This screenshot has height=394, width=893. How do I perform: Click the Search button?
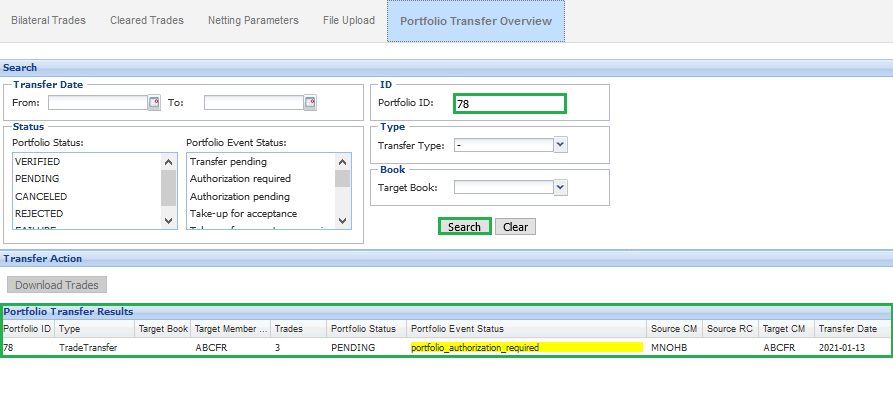(464, 227)
